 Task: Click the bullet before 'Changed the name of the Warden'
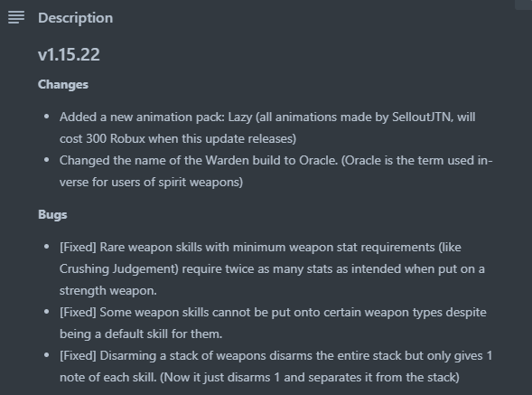pos(47,160)
